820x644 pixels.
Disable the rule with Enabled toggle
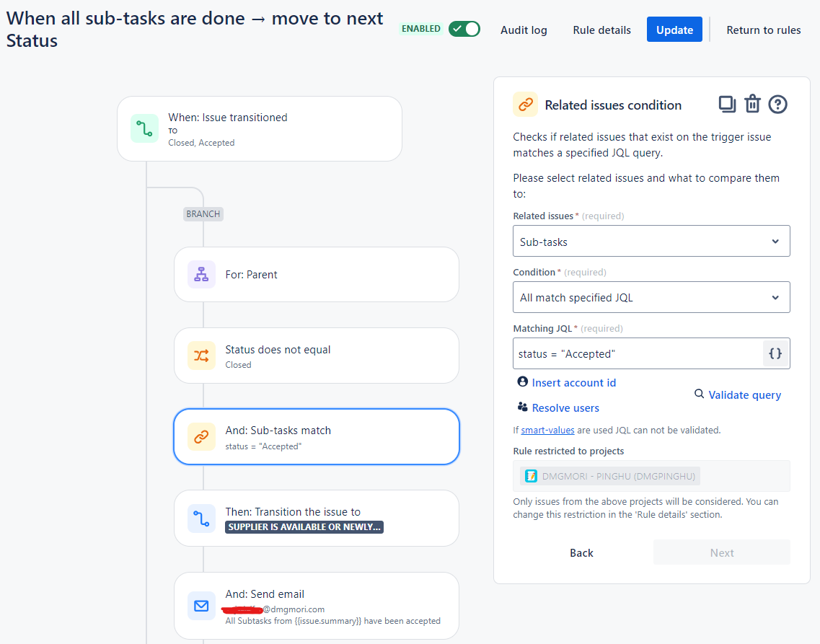tap(464, 29)
